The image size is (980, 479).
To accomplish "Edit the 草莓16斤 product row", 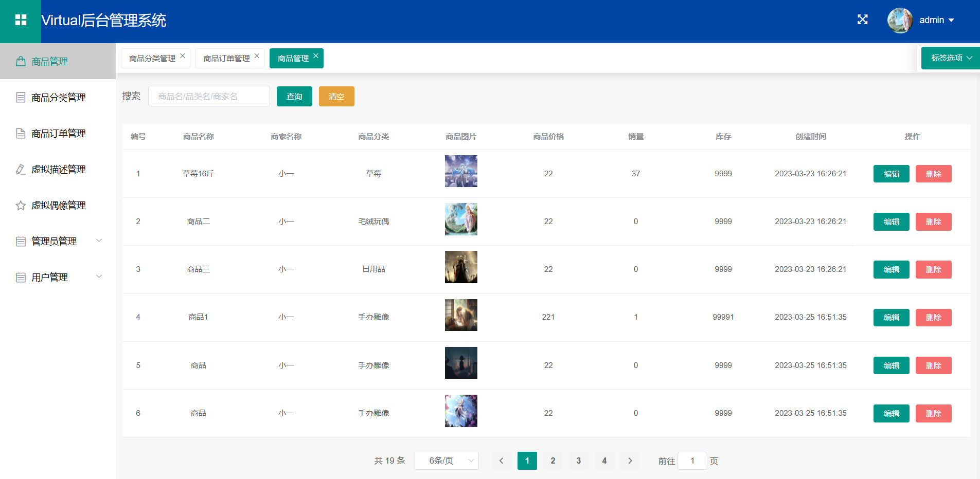I will 891,174.
